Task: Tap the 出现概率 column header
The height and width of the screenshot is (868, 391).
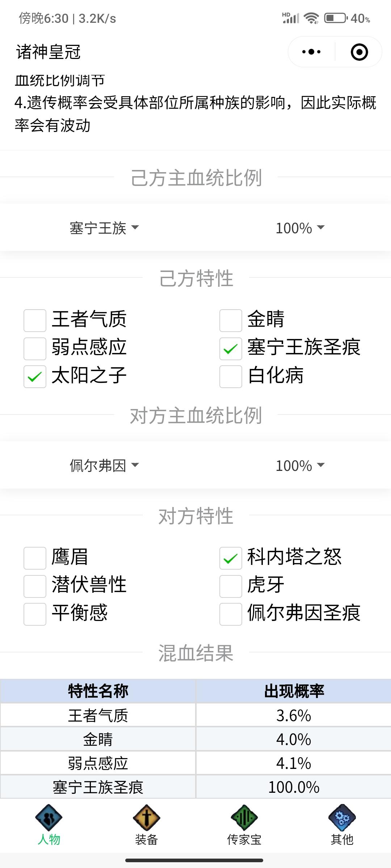Action: (x=294, y=691)
